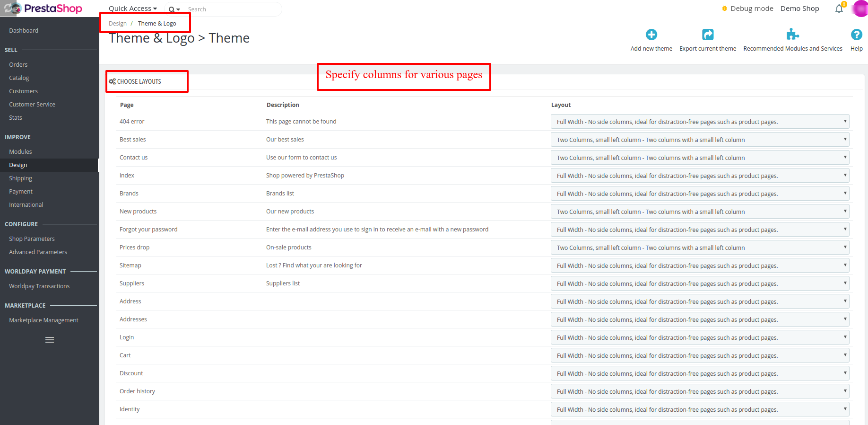Open Recommended Modules and Services puzzle icon
This screenshot has width=868, height=425.
792,34
